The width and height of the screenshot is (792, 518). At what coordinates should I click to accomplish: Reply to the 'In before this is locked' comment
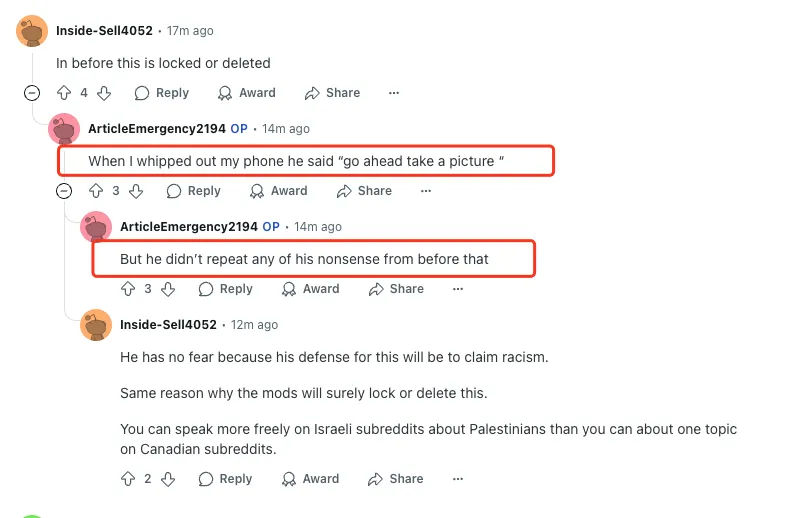[x=162, y=93]
